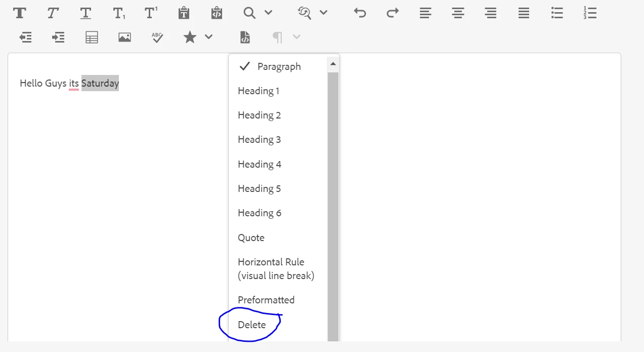644x352 pixels.
Task: Apply italic formatting with the italic T icon
Action: tap(53, 13)
